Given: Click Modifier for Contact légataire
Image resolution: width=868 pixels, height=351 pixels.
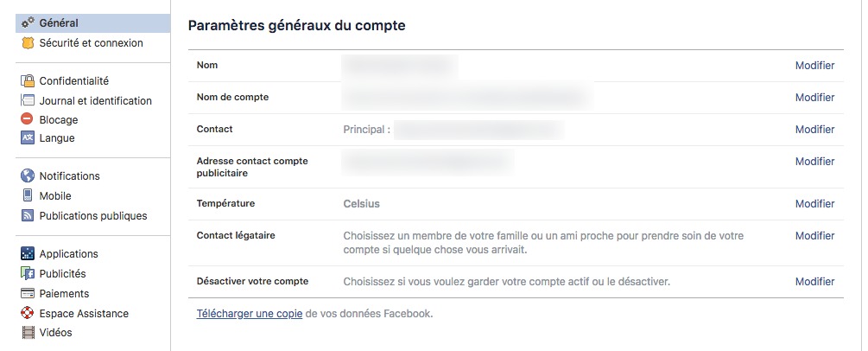Looking at the screenshot, I should (814, 236).
